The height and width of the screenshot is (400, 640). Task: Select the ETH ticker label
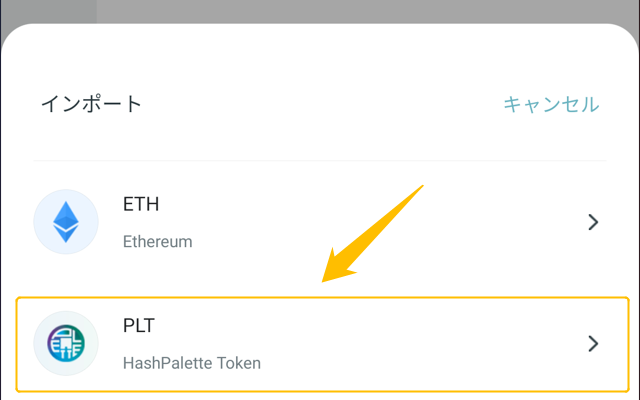tap(141, 204)
